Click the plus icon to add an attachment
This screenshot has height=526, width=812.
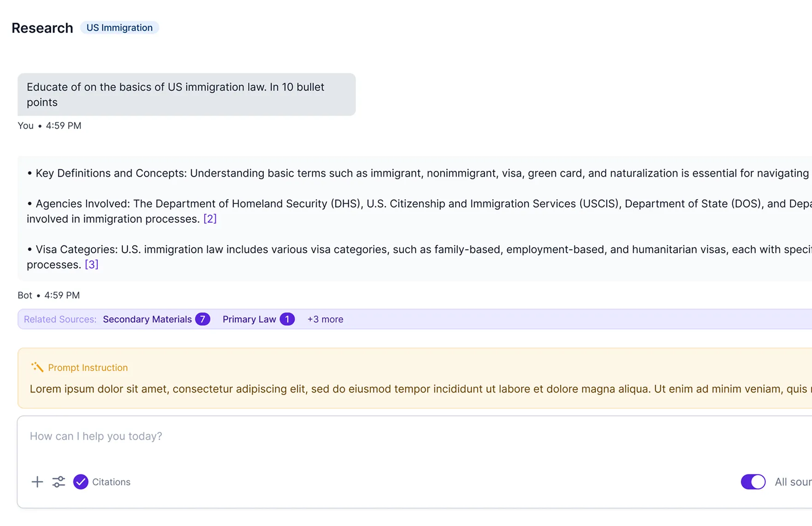coord(37,482)
